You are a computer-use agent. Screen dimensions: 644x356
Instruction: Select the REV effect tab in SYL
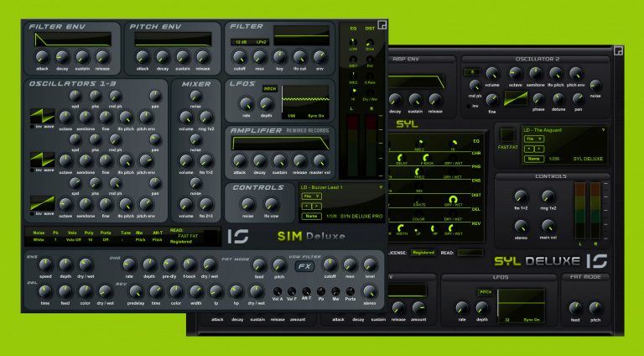point(476,223)
